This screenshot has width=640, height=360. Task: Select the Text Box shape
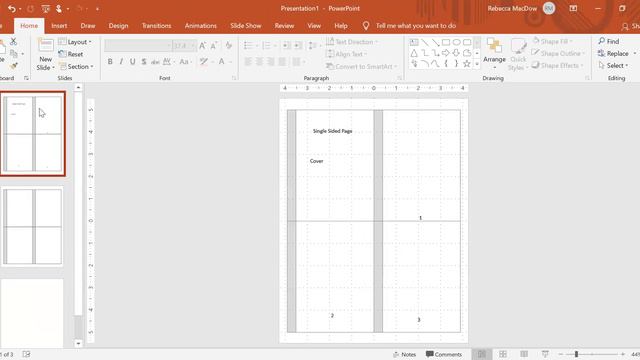pyautogui.click(x=414, y=42)
